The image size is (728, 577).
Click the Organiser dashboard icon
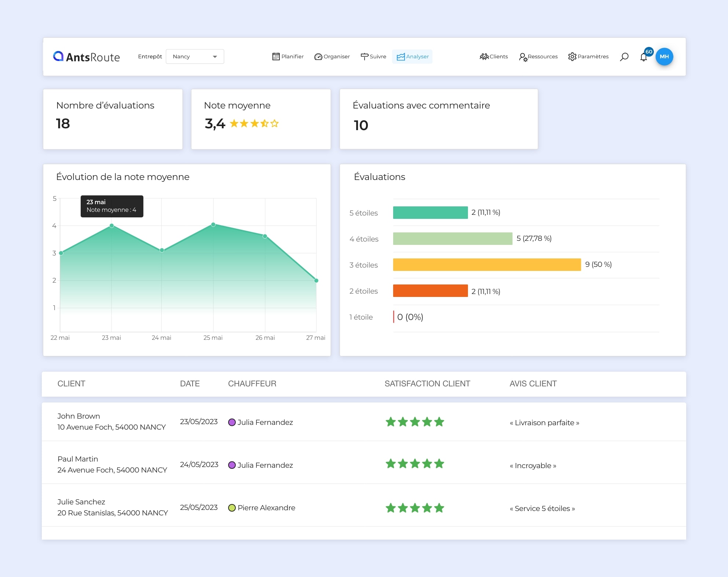pos(318,57)
